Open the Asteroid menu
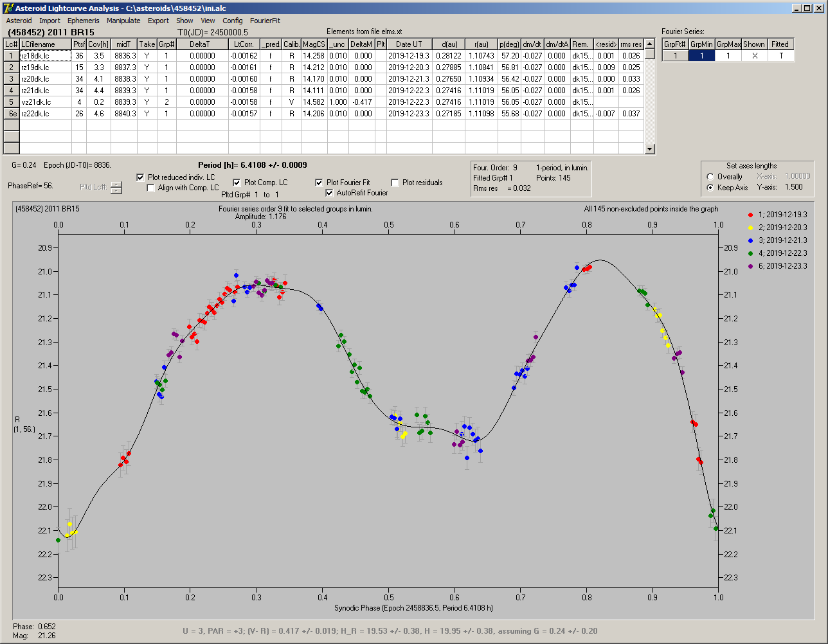 point(19,21)
